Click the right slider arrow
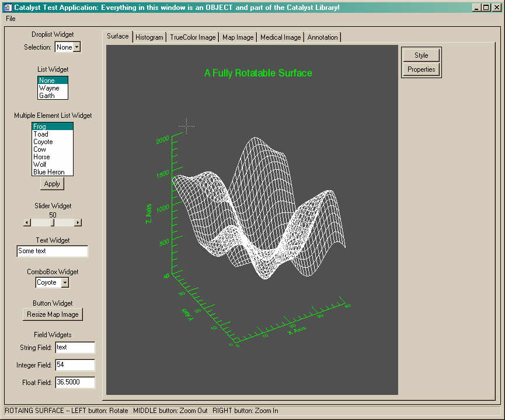505x420 pixels. point(79,222)
